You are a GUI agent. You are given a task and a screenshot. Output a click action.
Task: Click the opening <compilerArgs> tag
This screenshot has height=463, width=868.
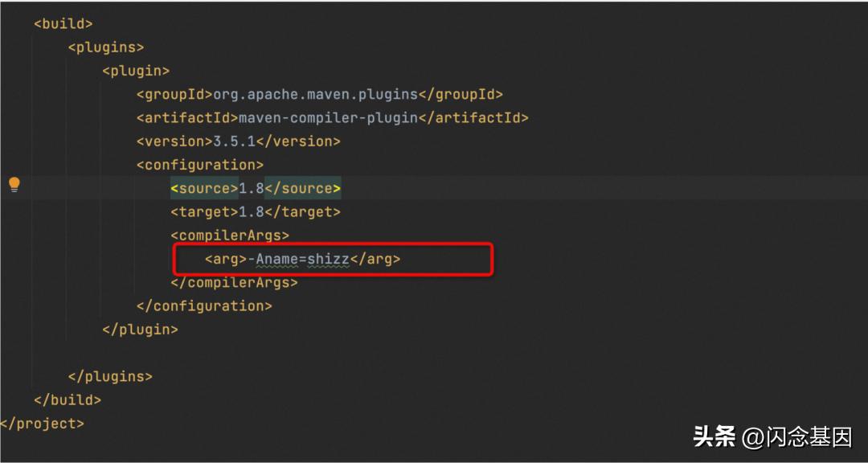click(x=230, y=236)
